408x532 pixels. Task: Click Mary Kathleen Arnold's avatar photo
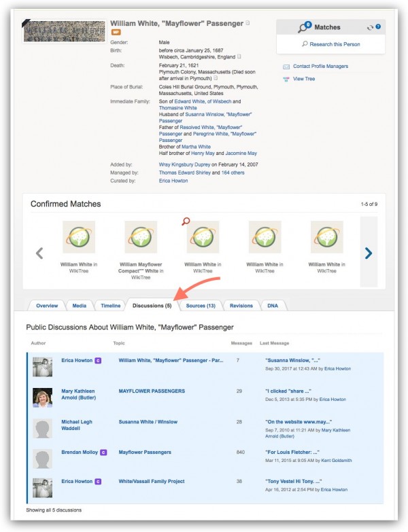coord(42,397)
